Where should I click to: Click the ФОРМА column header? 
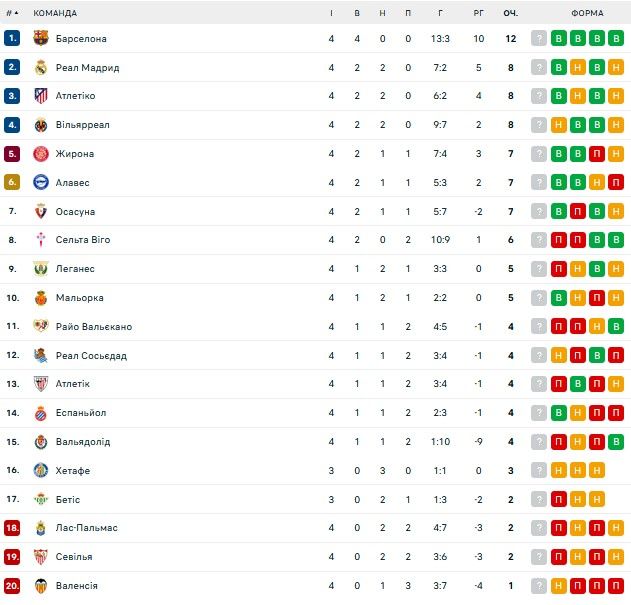(587, 13)
